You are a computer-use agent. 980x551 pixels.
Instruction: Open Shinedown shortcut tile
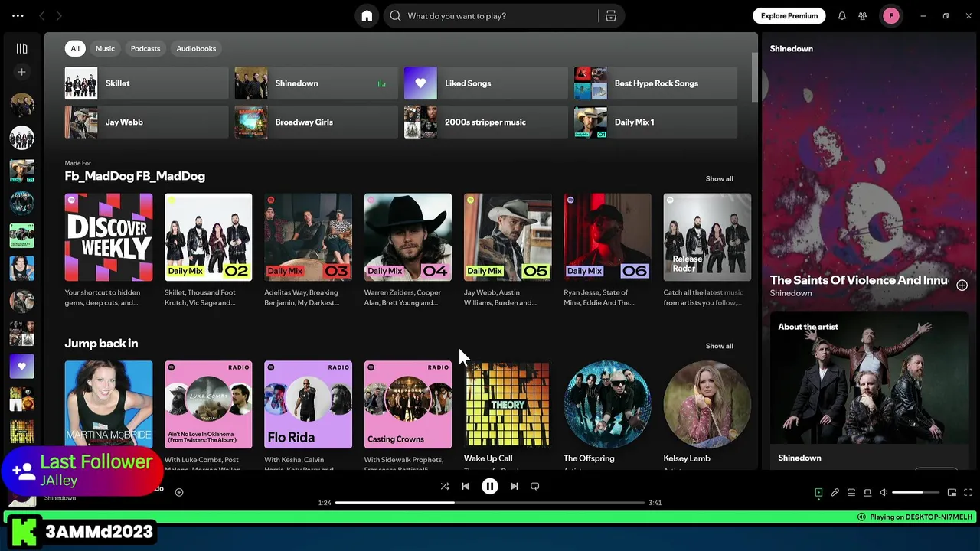[316, 83]
